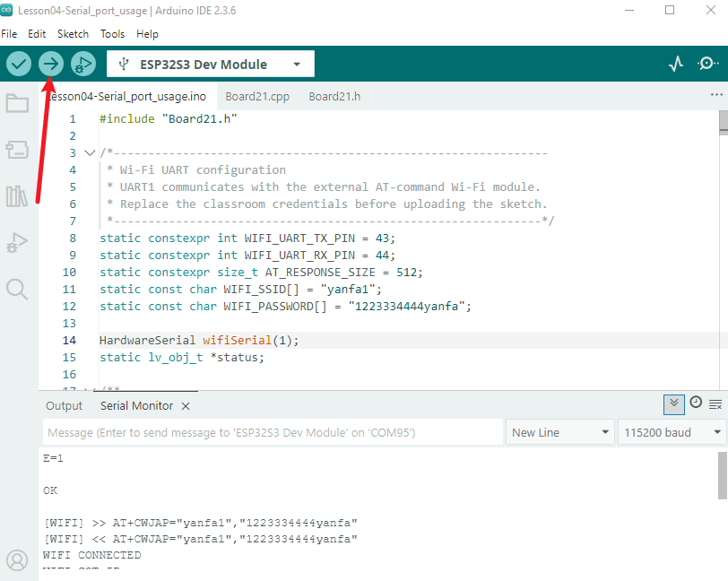
Task: Open the Boards Manager sidebar icon
Action: click(x=17, y=150)
